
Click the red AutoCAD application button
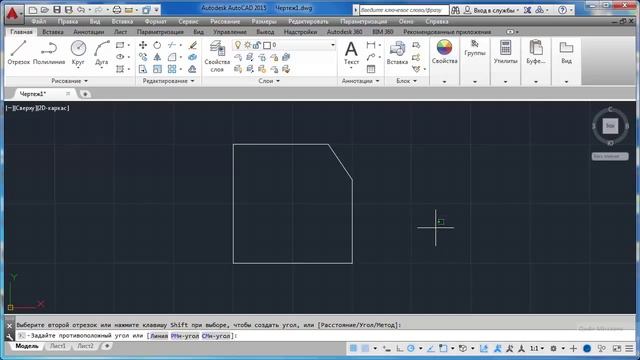point(13,13)
